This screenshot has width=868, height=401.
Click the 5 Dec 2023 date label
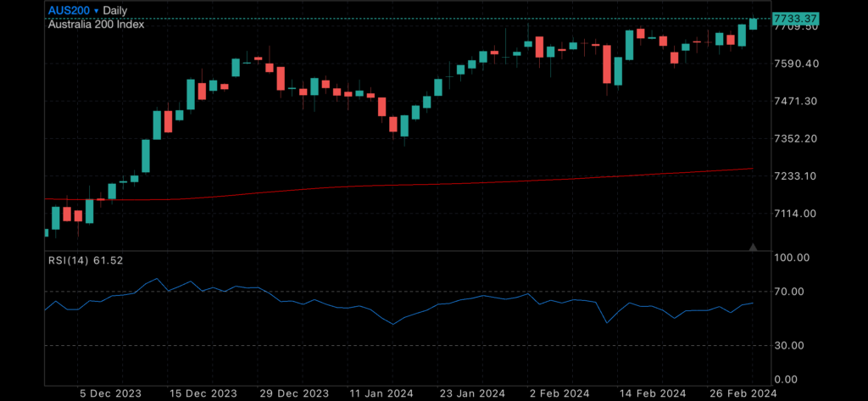coord(110,394)
